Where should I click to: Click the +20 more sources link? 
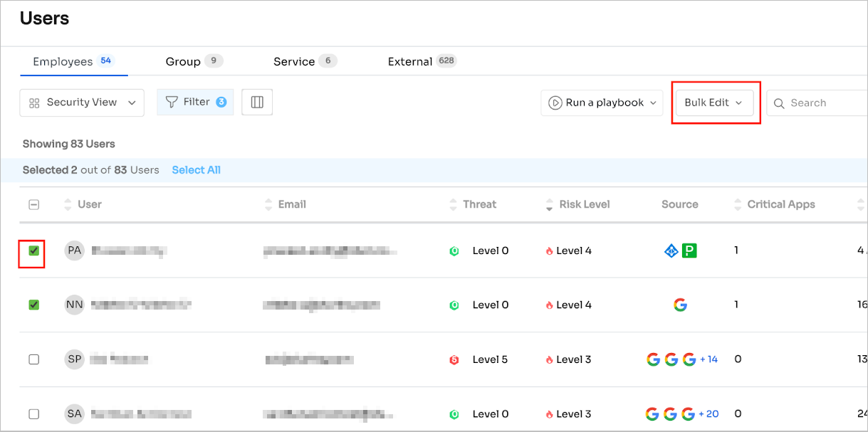pyautogui.click(x=708, y=413)
